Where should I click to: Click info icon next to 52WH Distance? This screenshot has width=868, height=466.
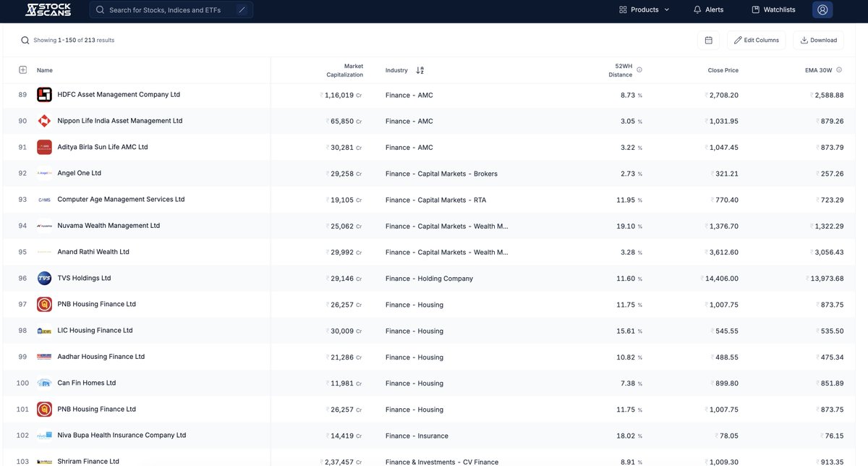pyautogui.click(x=639, y=70)
